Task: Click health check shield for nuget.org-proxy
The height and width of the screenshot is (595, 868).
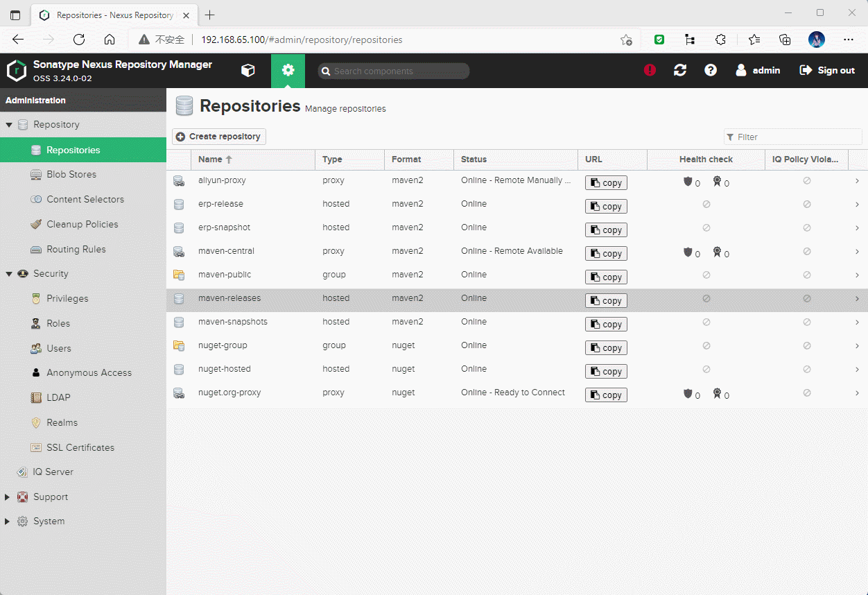Action: click(x=688, y=394)
